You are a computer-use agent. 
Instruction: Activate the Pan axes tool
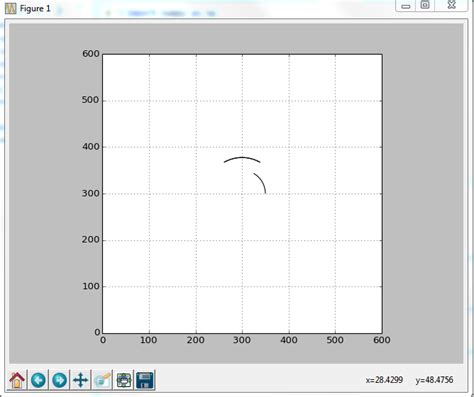(x=80, y=380)
